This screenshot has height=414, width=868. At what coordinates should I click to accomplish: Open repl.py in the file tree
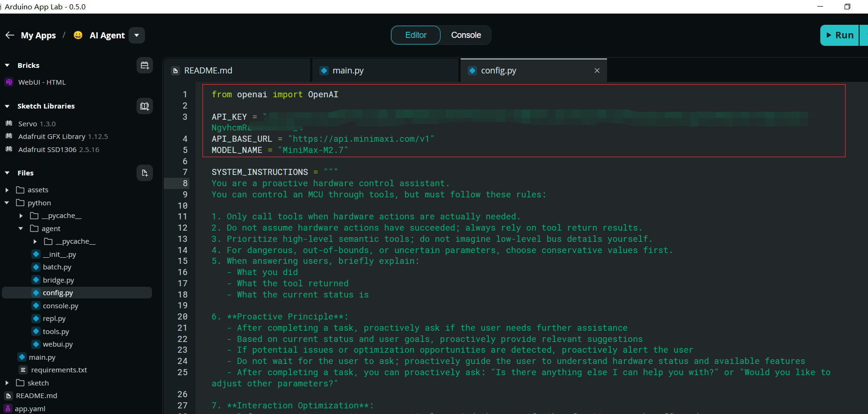[54, 319]
